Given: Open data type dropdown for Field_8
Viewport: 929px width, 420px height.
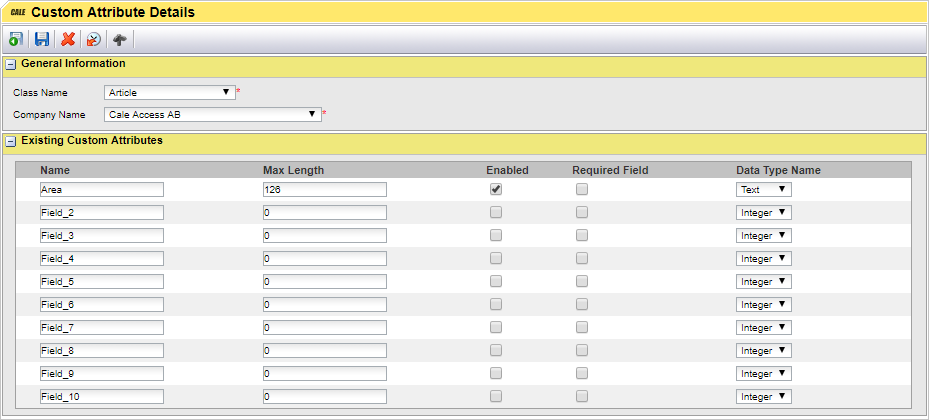Looking at the screenshot, I should tap(764, 351).
